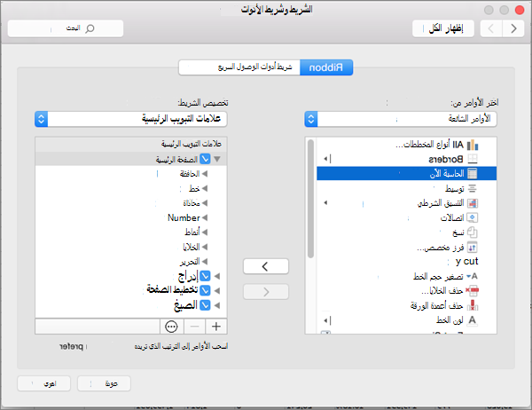This screenshot has width=532, height=410.
Task: Click the Connections (اتصالات) icon
Action: (473, 217)
